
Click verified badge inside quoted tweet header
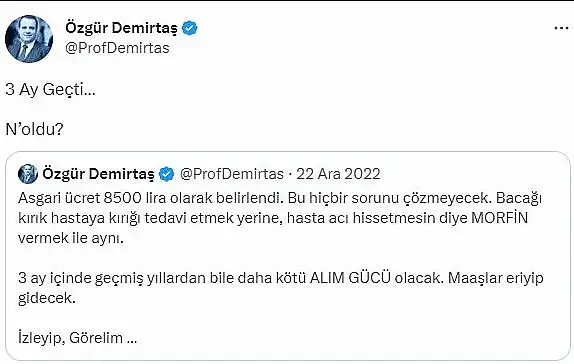point(167,174)
